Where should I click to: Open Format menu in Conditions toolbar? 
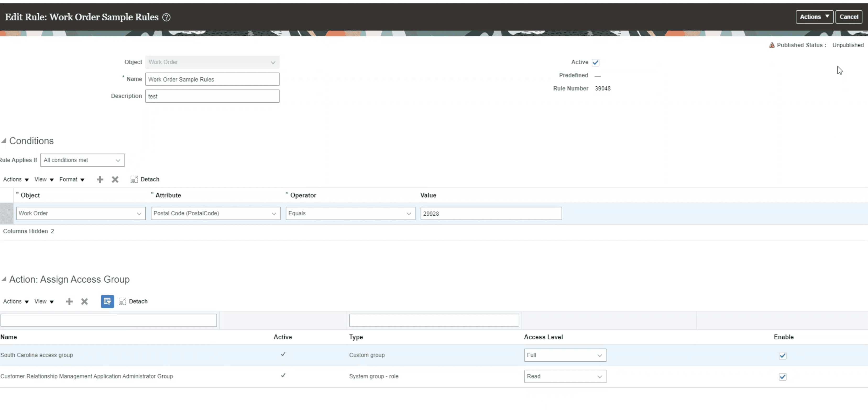pyautogui.click(x=72, y=179)
